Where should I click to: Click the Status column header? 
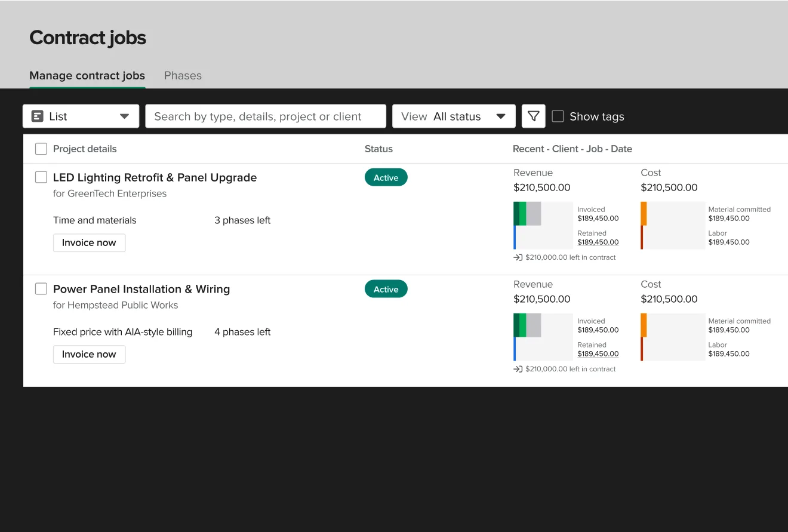(378, 149)
